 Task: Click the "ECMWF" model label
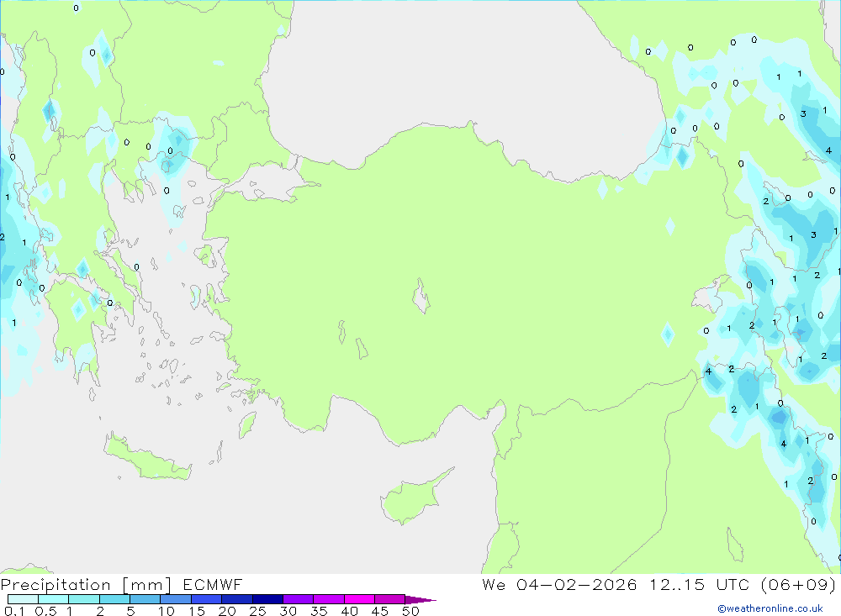pyautogui.click(x=213, y=584)
